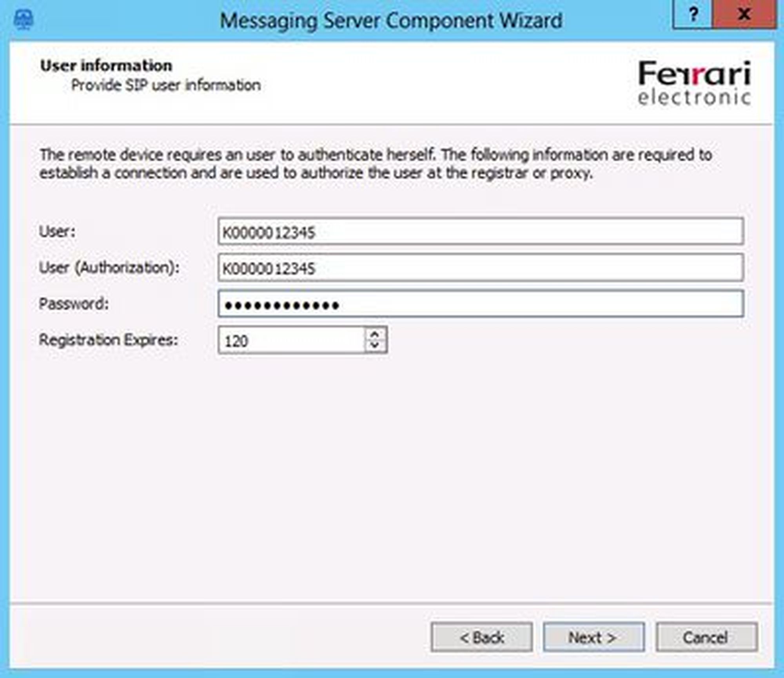Click the wizard application icon in title bar
784x678 pixels.
point(24,20)
